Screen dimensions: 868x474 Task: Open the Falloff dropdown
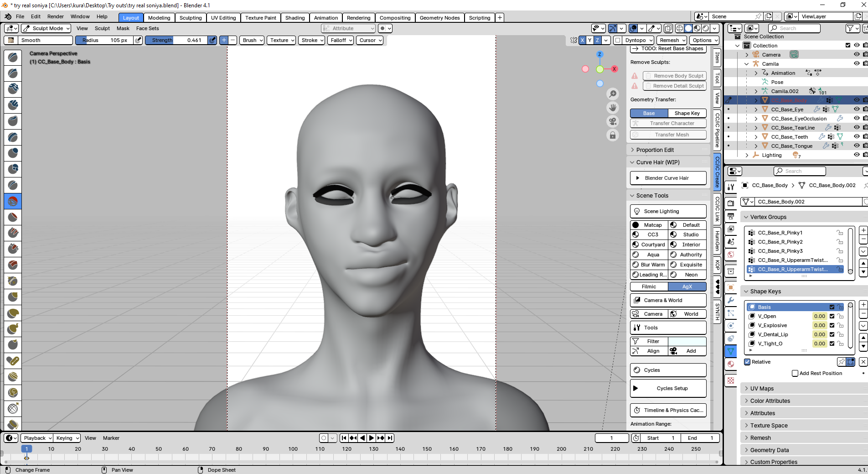tap(341, 40)
